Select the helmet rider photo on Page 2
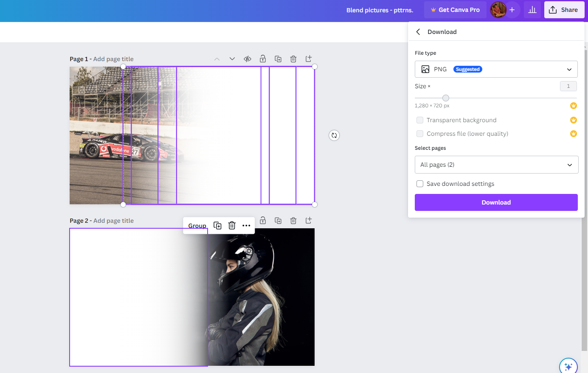Viewport: 588px width, 373px height. click(x=261, y=297)
